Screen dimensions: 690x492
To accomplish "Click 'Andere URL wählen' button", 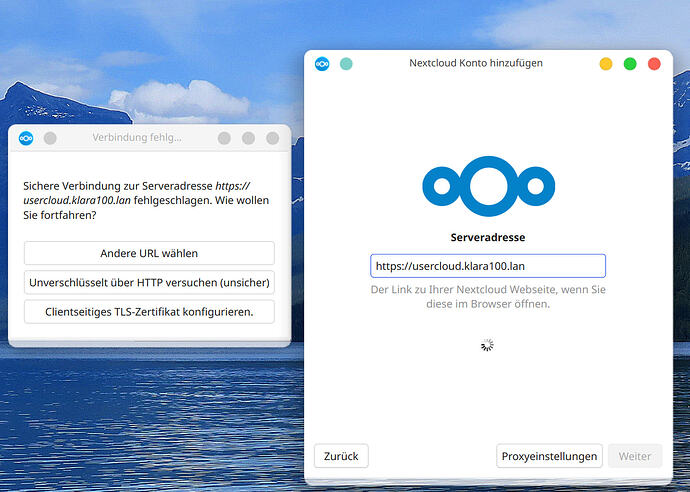I will coord(149,253).
